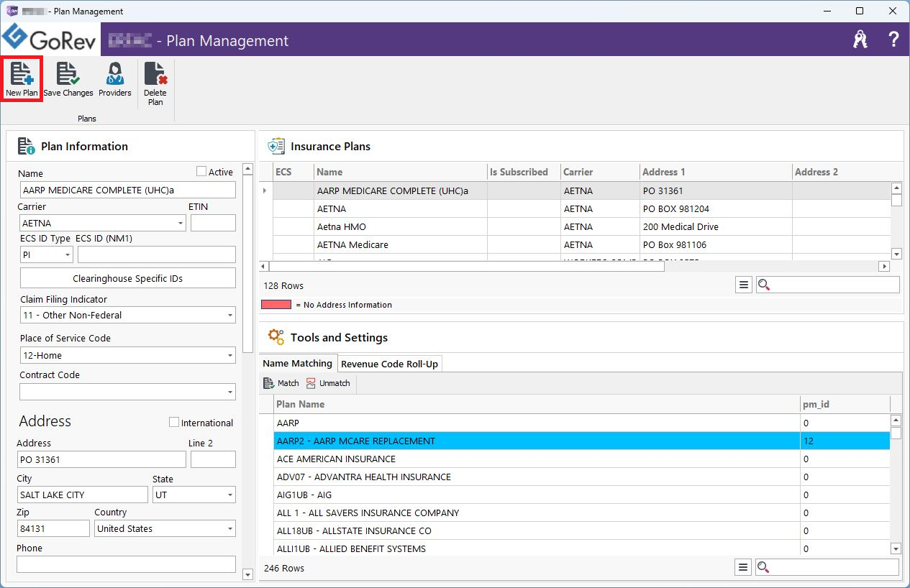Toggle the International checkbox

point(174,423)
